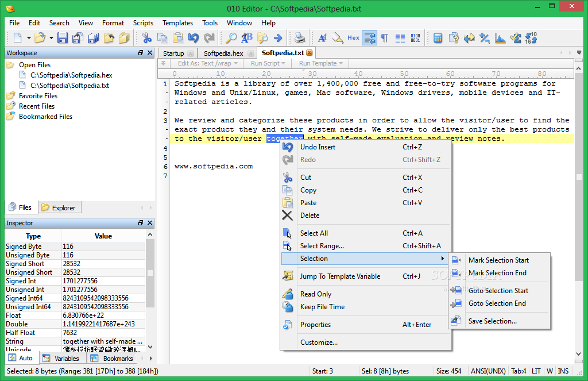This screenshot has height=381, width=588.
Task: Open the Edit As: Text/wrap dropdown
Action: (207, 63)
